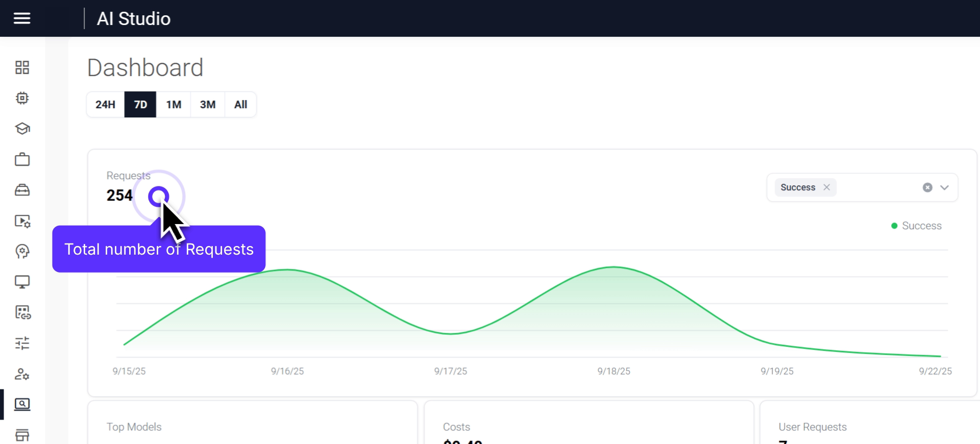This screenshot has height=444, width=980.
Task: Clear all status filter selections
Action: pos(927,187)
